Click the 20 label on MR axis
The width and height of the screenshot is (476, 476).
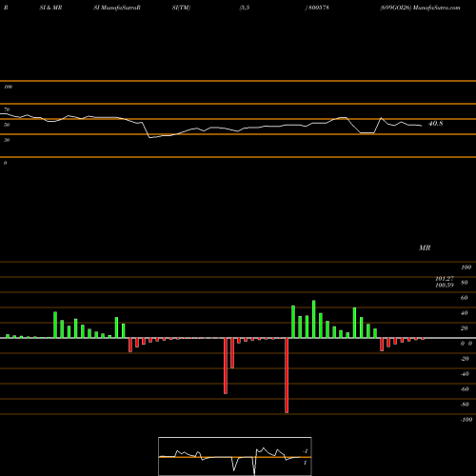[465, 328]
